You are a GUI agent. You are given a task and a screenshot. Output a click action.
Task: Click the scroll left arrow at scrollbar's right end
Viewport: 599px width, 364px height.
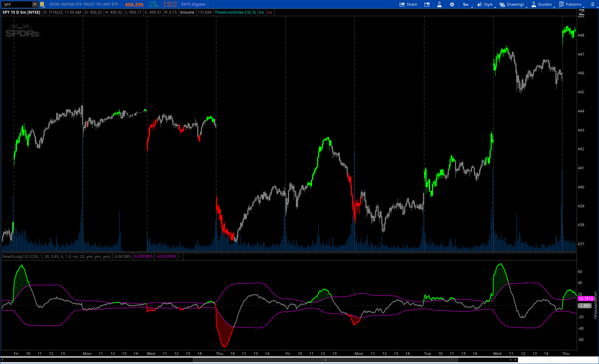[x=510, y=360]
